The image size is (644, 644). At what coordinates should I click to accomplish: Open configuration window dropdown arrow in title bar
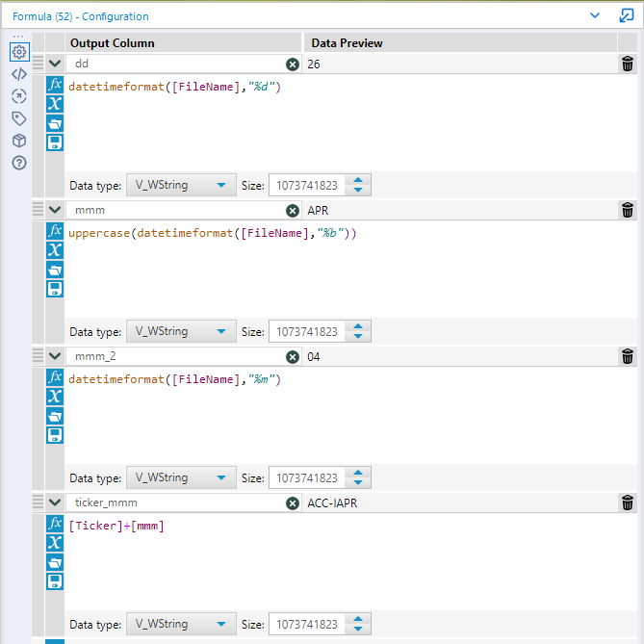point(595,15)
